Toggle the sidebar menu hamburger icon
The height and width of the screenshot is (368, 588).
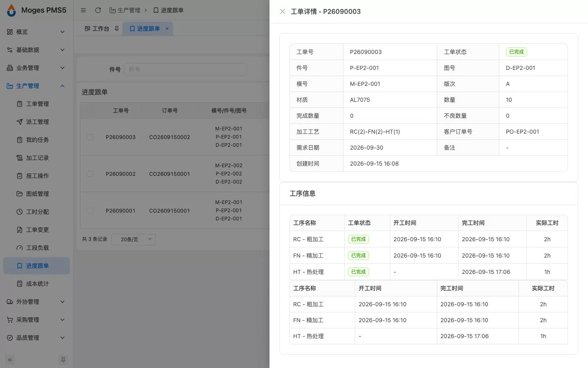83,10
